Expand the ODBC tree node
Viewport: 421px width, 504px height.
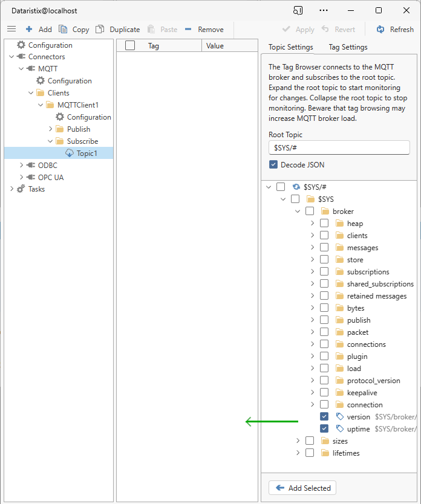pyautogui.click(x=21, y=165)
